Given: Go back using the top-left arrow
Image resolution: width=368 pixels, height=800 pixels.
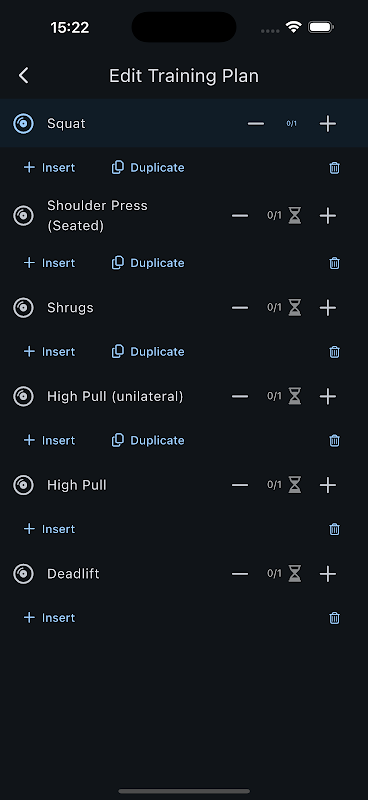Looking at the screenshot, I should tap(23, 76).
